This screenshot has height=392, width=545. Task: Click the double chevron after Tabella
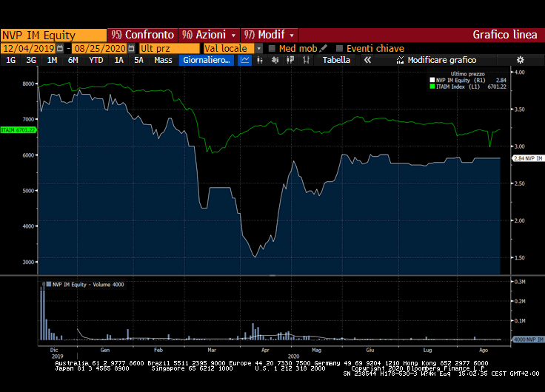point(367,60)
